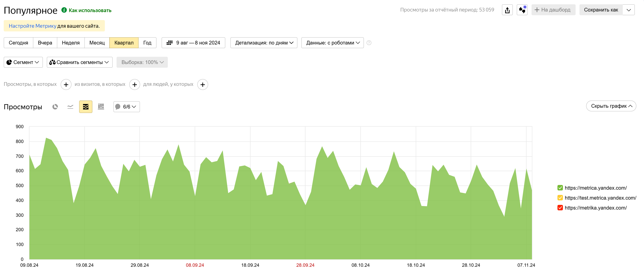
Task: Open the 6/6 series selector dropdown
Action: point(126,107)
